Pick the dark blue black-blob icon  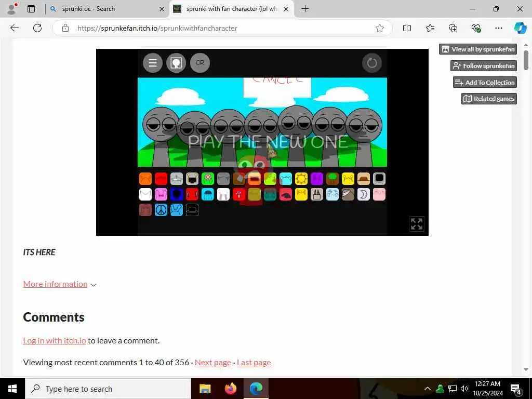tap(177, 194)
